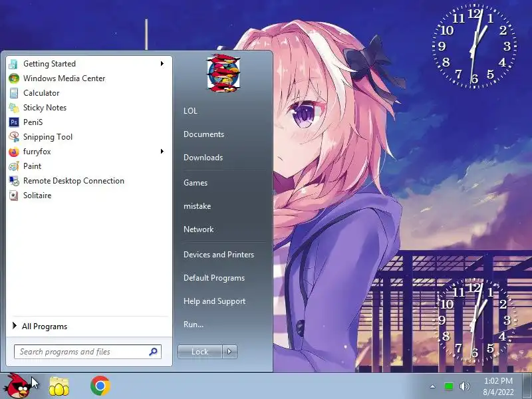Launch the Photoshop Ps icon
The width and height of the screenshot is (532, 399).
coord(13,122)
